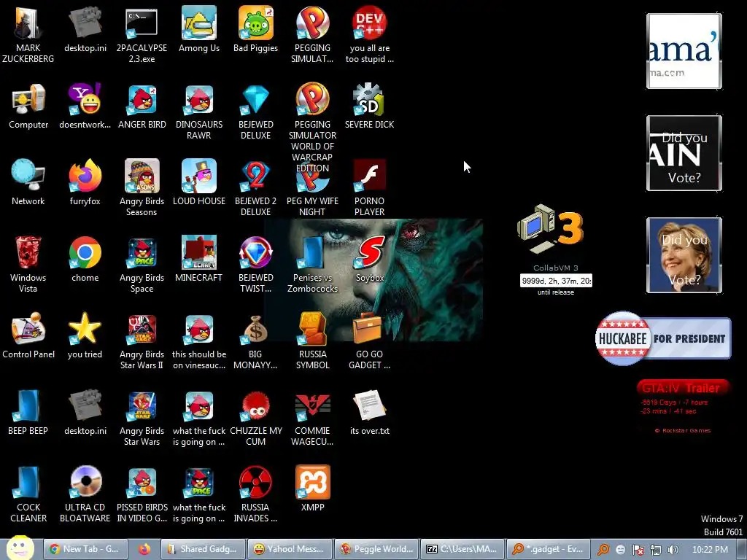Screen dimensions: 747x560
Task: Open the BEJEWED DELUXE shortcut
Action: (x=256, y=111)
